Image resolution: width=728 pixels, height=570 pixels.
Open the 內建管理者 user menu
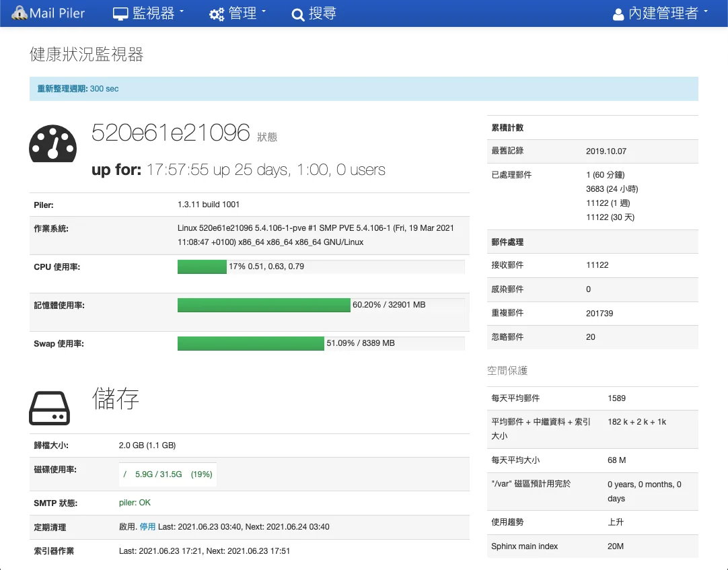[x=660, y=13]
